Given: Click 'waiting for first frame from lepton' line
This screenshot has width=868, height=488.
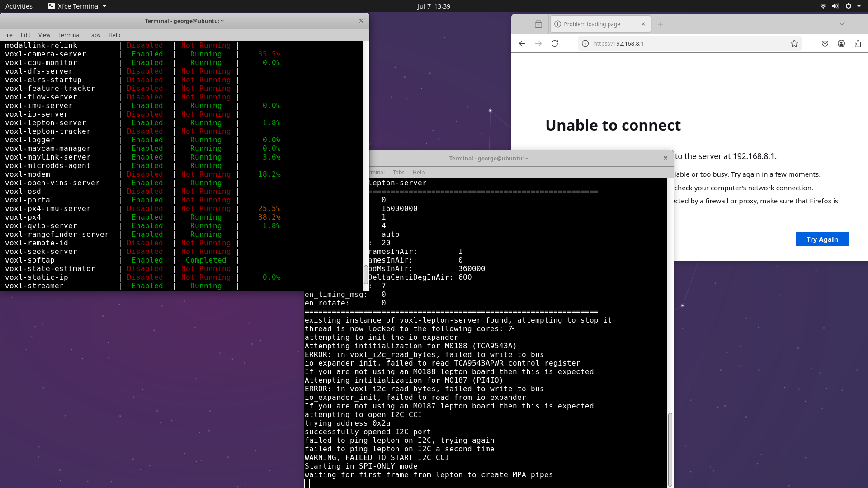Looking at the screenshot, I should coord(429,474).
